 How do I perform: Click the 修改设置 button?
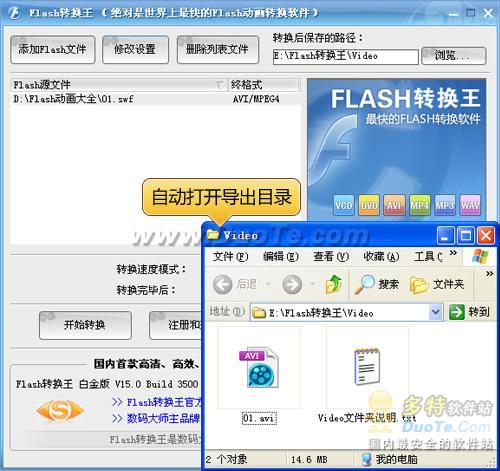click(x=135, y=50)
